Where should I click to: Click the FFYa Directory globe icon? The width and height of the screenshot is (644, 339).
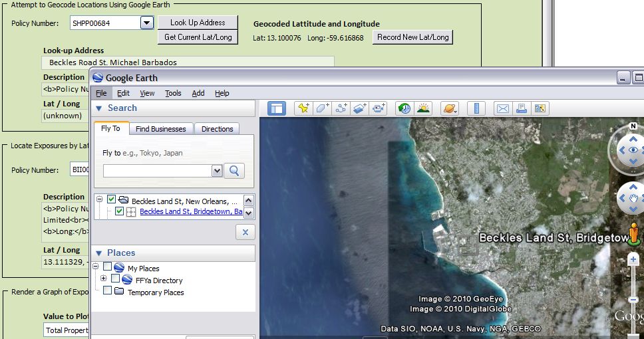127,279
